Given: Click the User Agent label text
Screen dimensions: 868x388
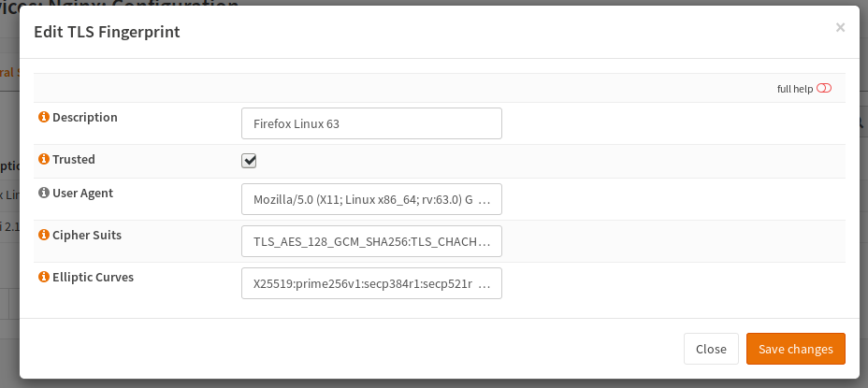Looking at the screenshot, I should (x=82, y=194).
